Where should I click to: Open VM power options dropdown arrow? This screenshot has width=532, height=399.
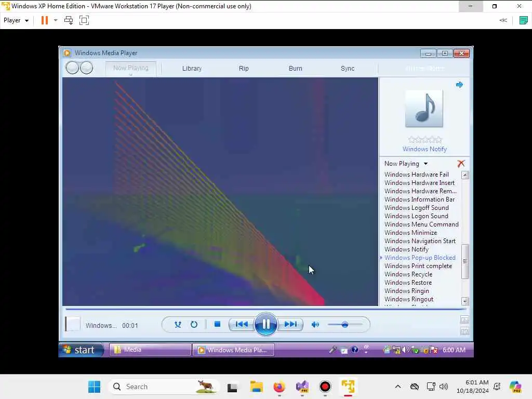56,20
